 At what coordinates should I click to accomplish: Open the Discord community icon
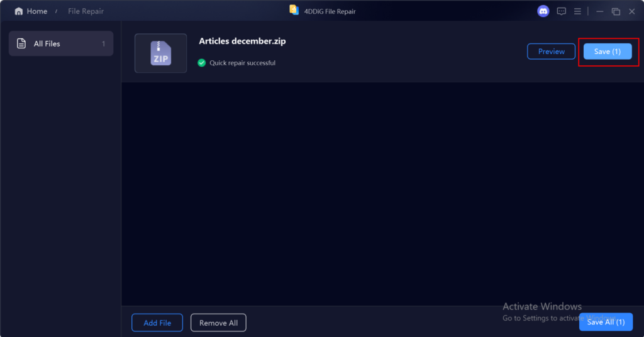pyautogui.click(x=543, y=11)
